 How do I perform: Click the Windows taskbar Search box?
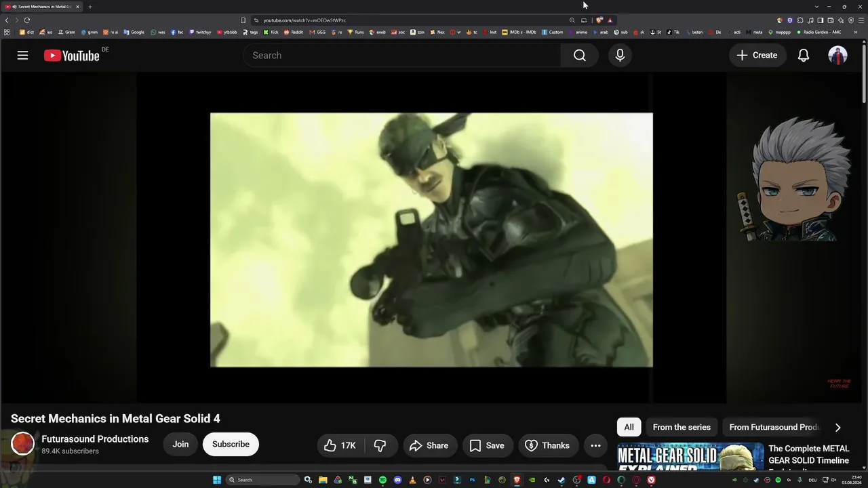pos(262,480)
